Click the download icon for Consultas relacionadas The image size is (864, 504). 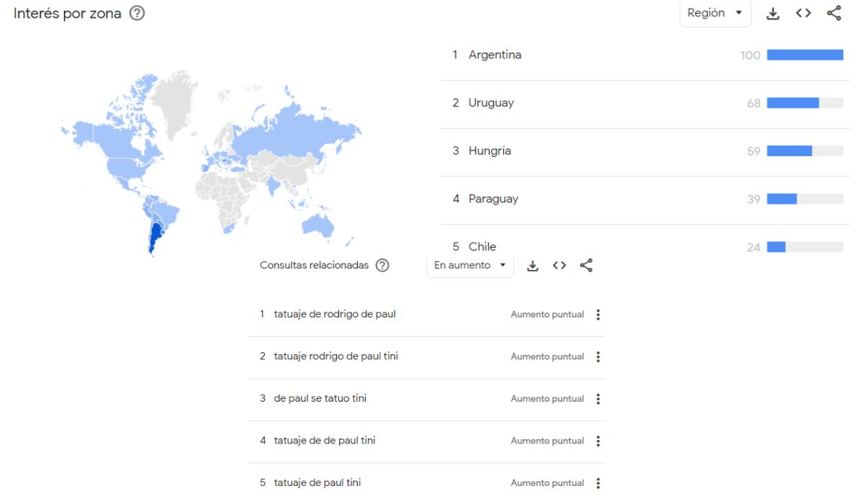(533, 265)
